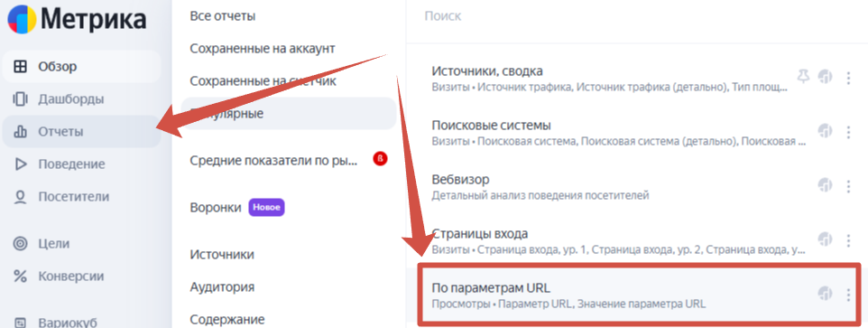
Task: Open the three-dot menu for Страницы входа
Action: coord(848,240)
